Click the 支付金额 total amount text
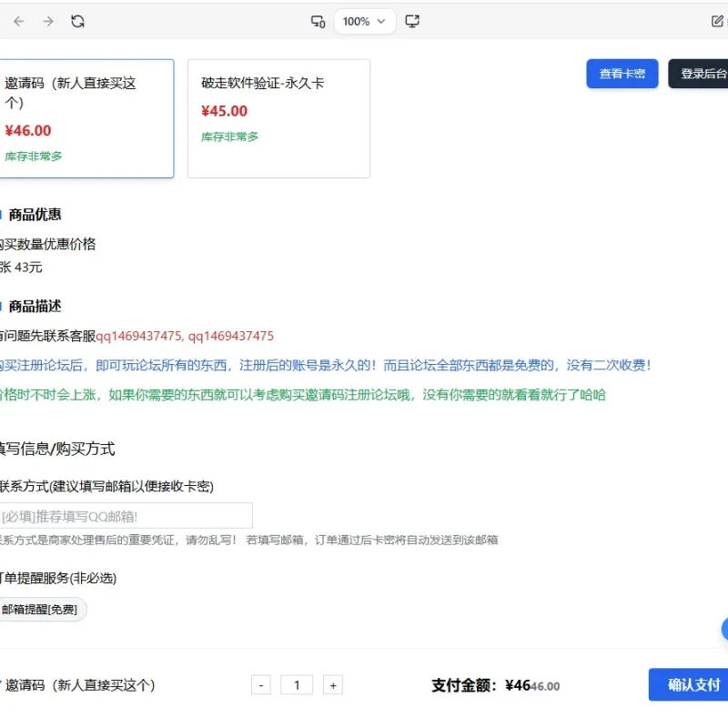 pos(495,685)
